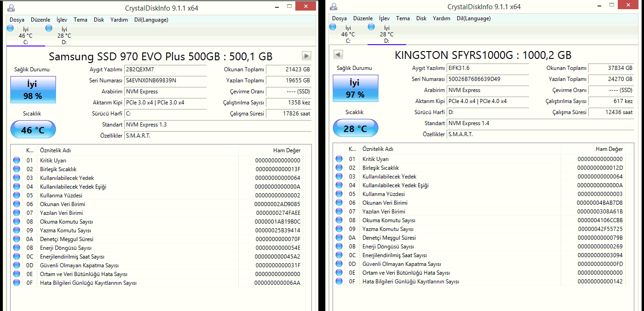Screen dimensions: 644x311
Task: Click status orb for Enerjilendirilmiş Saat Sayısı in Kingston window
Action: click(x=339, y=255)
